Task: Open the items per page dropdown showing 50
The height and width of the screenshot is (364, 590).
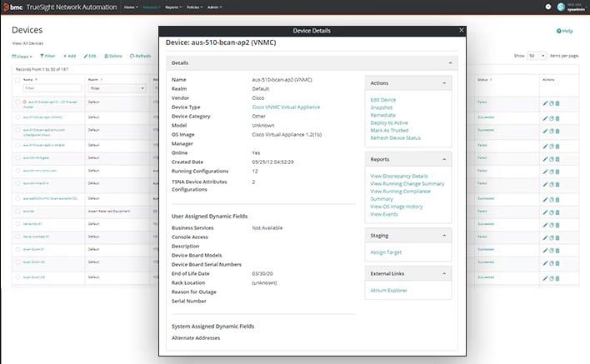Action: (537, 56)
